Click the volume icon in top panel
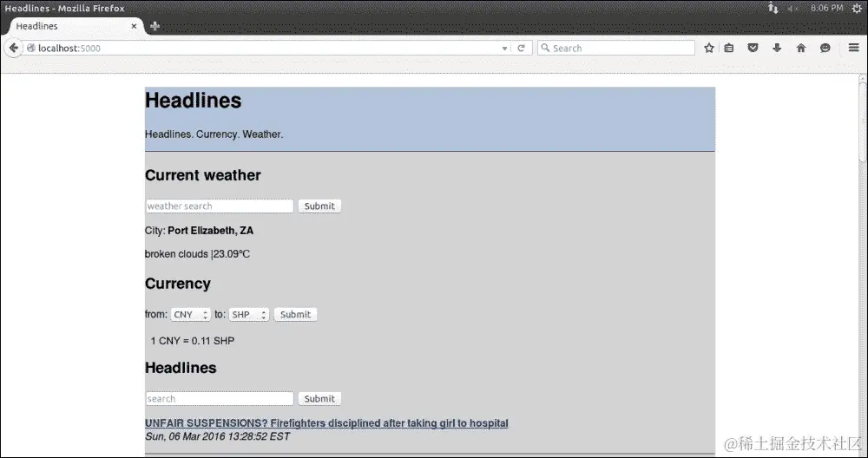Image resolution: width=868 pixels, height=458 pixels. (792, 8)
